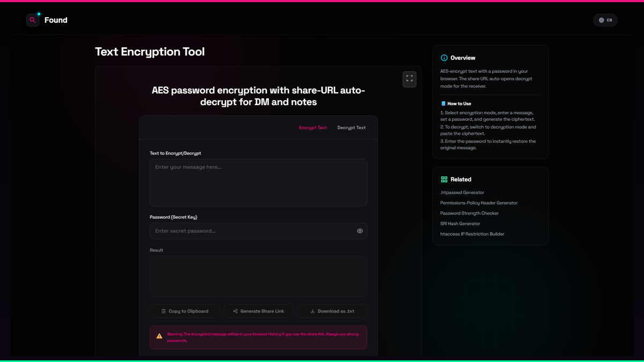Click the warning triangle icon
This screenshot has width=644, height=362.
pos(159,336)
